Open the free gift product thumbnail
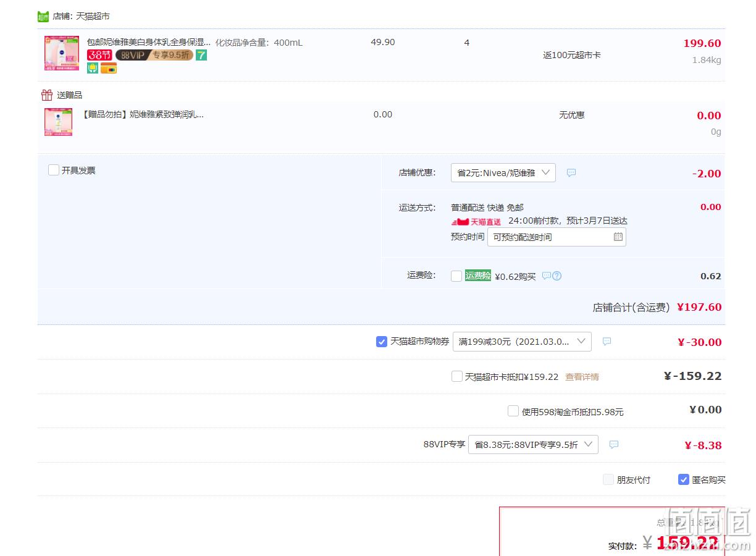The height and width of the screenshot is (556, 756). pyautogui.click(x=58, y=122)
